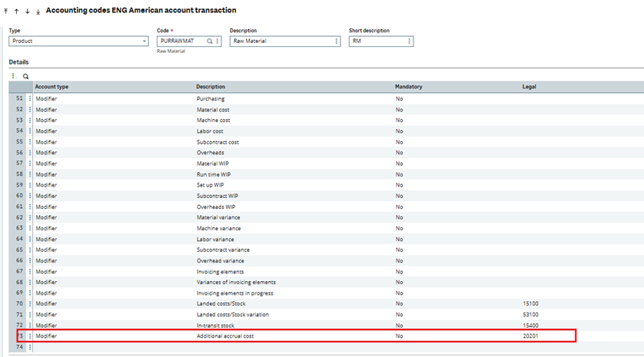Image resolution: width=644 pixels, height=357 pixels.
Task: Click the previous record up arrow
Action: 17,11
